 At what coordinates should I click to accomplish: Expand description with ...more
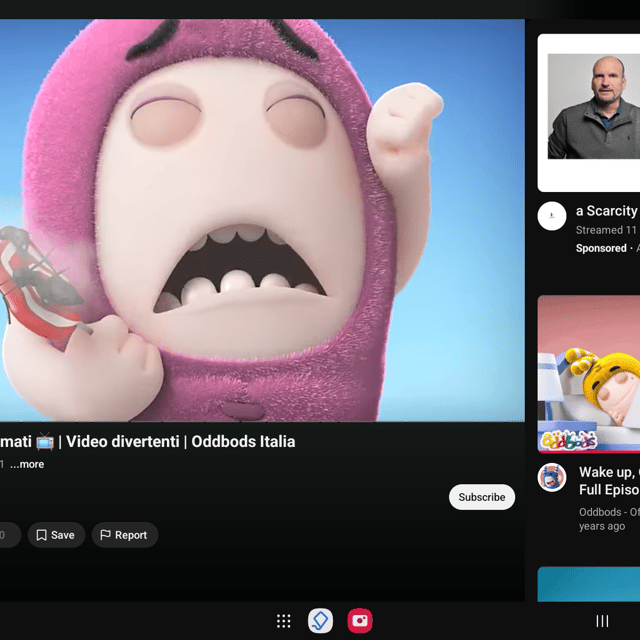coord(27,464)
